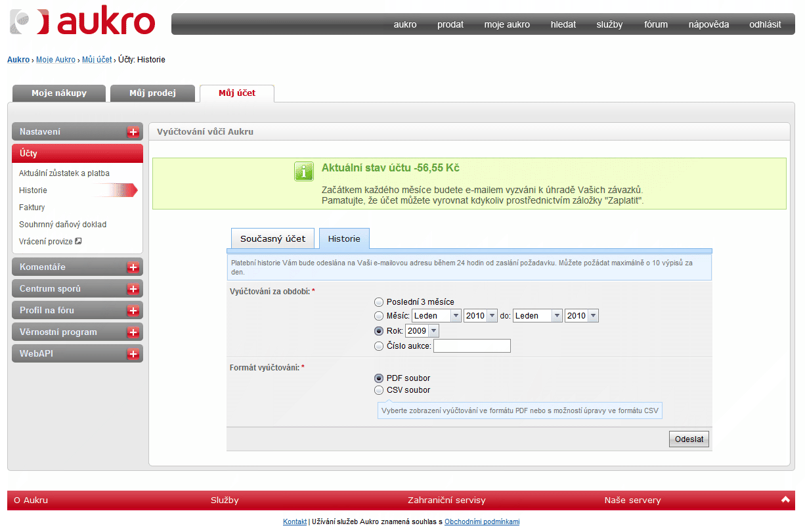The image size is (805, 532).
Task: Follow the Moje Aukro breadcrumb link
Action: 56,60
